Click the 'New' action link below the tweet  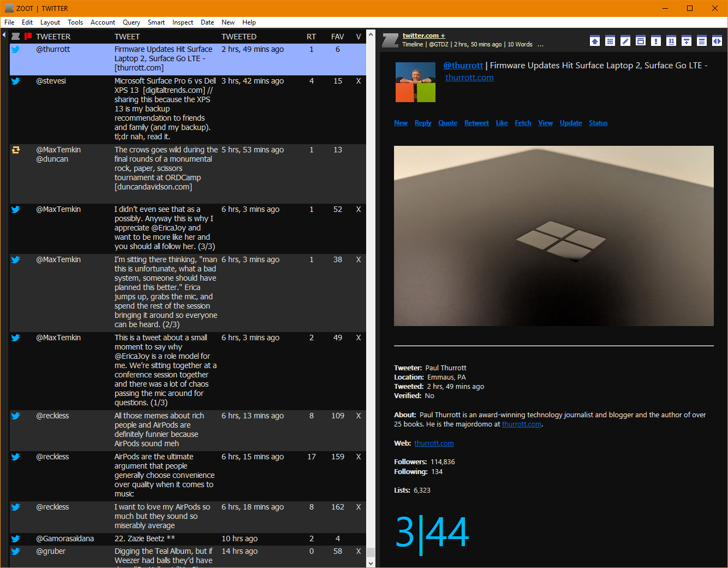tap(401, 123)
